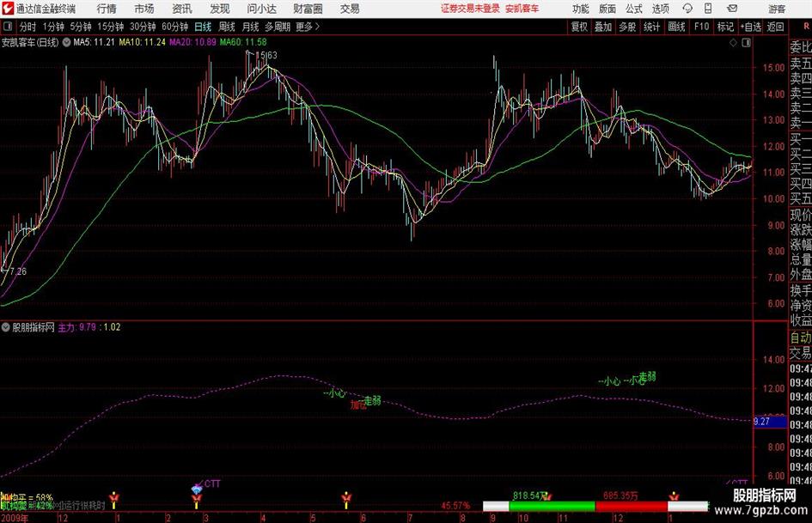Click the 45.57% percentage text
Viewport: 812px width, 523px height.
pyautogui.click(x=455, y=505)
